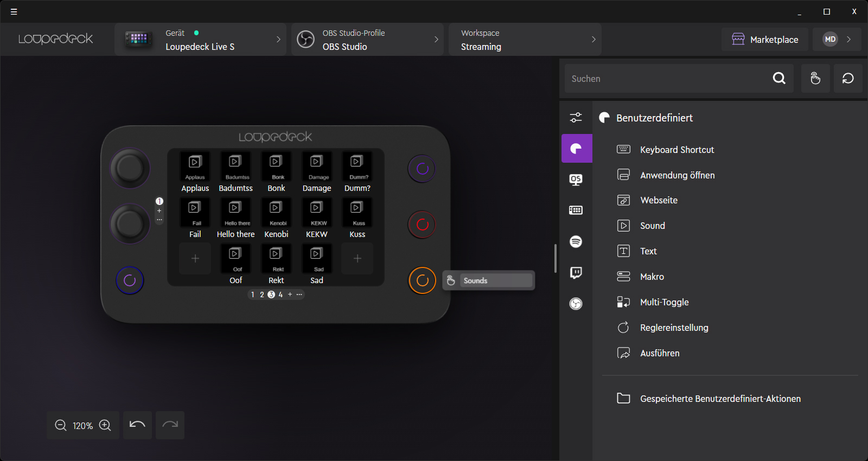The width and height of the screenshot is (868, 461).
Task: Open the Marketplace
Action: (765, 39)
